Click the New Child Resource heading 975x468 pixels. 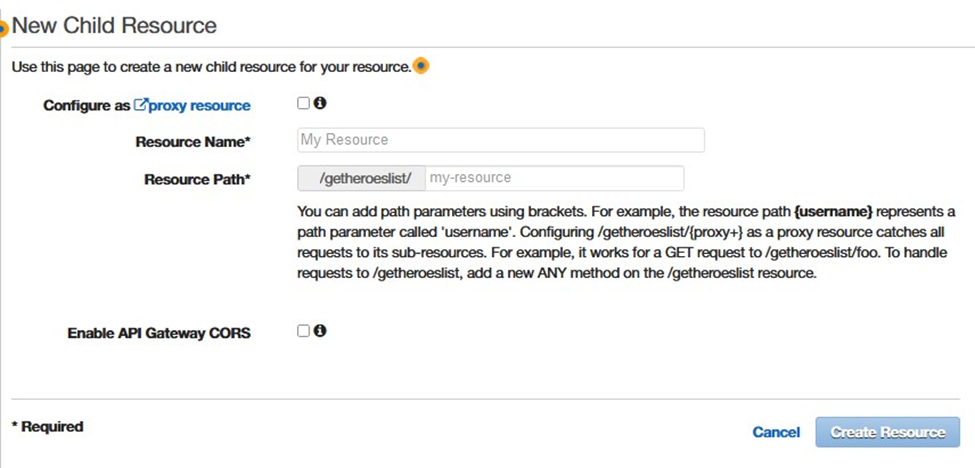point(114,25)
